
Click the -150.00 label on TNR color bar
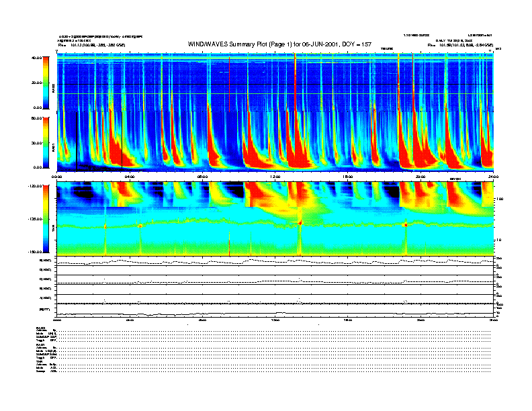[35, 252]
